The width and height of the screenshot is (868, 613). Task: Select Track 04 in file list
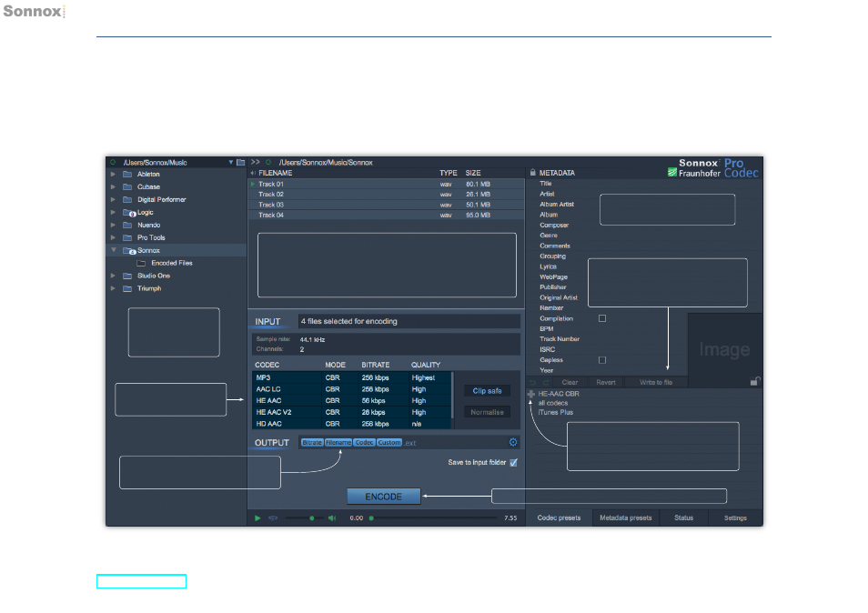(x=387, y=215)
